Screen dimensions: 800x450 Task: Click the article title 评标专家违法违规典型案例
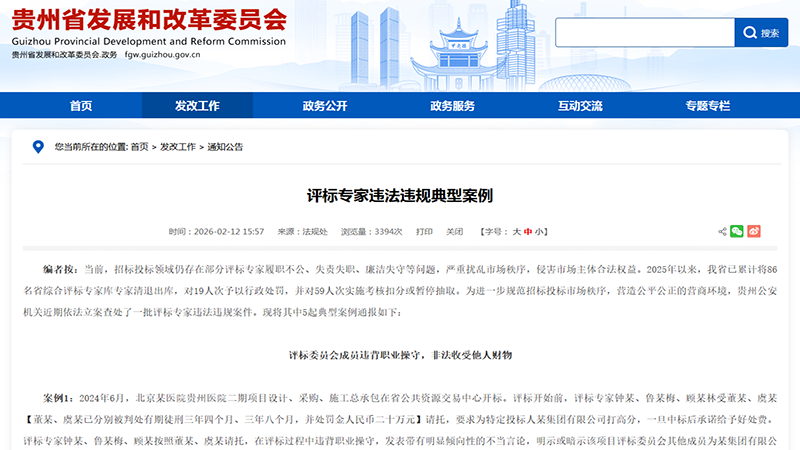point(400,195)
